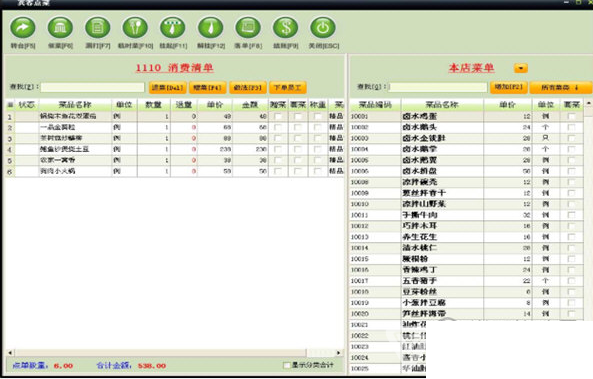Click the 1110 消费清单 title link
Screen dimensions: 593x379
[x=174, y=68]
